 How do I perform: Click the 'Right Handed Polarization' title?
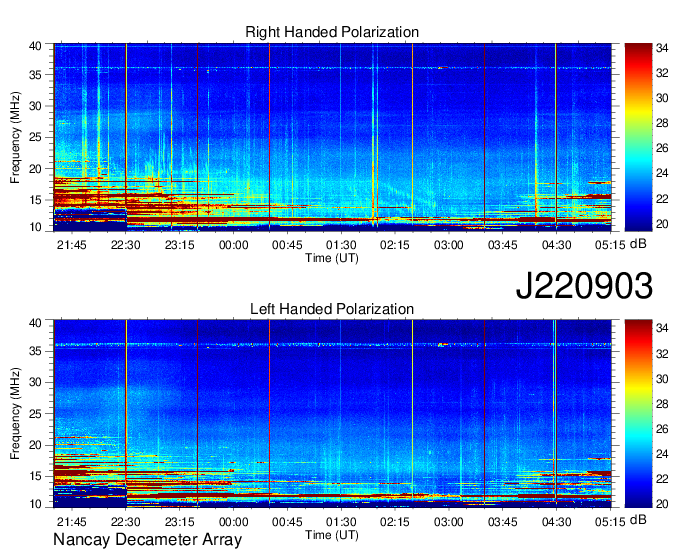332,32
